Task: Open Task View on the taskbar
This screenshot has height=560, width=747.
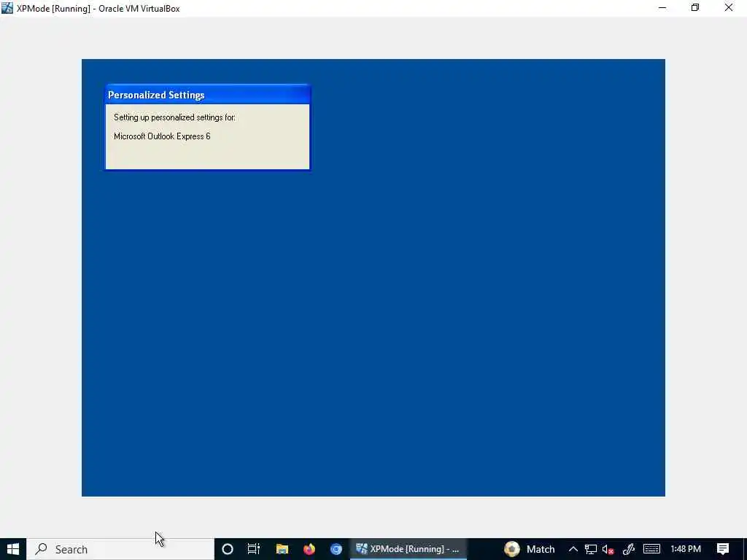Action: [x=253, y=549]
